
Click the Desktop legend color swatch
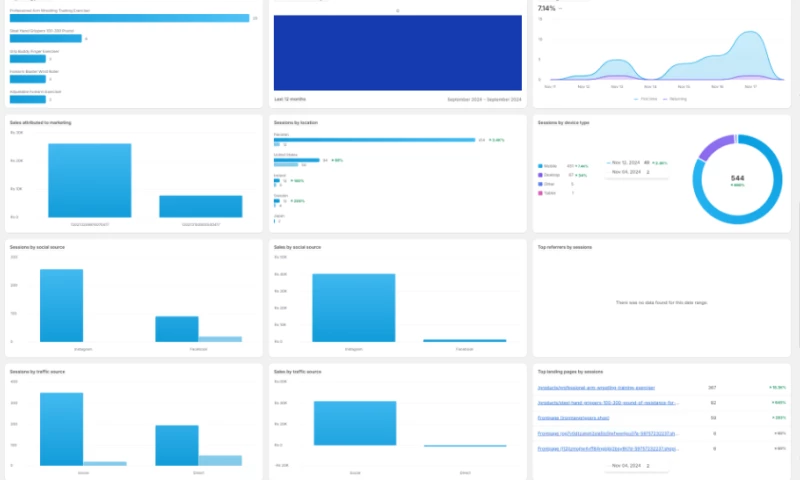tap(540, 175)
